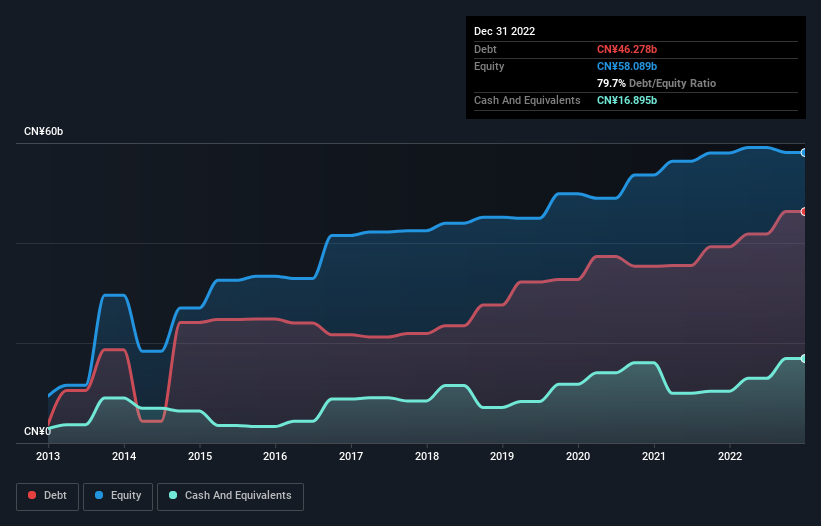
Task: Click the 2013 x-axis label
Action: (x=48, y=456)
